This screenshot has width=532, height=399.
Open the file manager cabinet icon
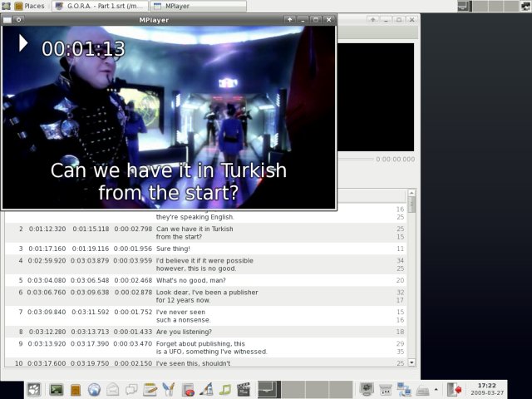(x=76, y=390)
